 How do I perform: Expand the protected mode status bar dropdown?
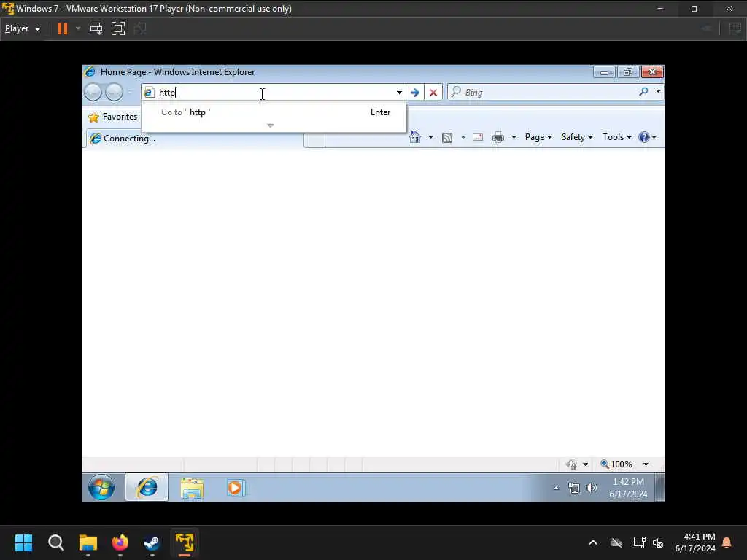click(585, 464)
